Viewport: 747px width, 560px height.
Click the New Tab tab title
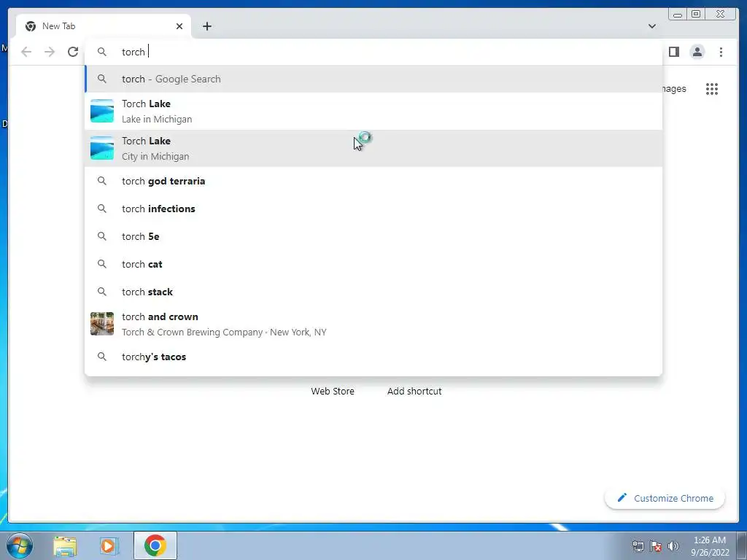click(58, 26)
